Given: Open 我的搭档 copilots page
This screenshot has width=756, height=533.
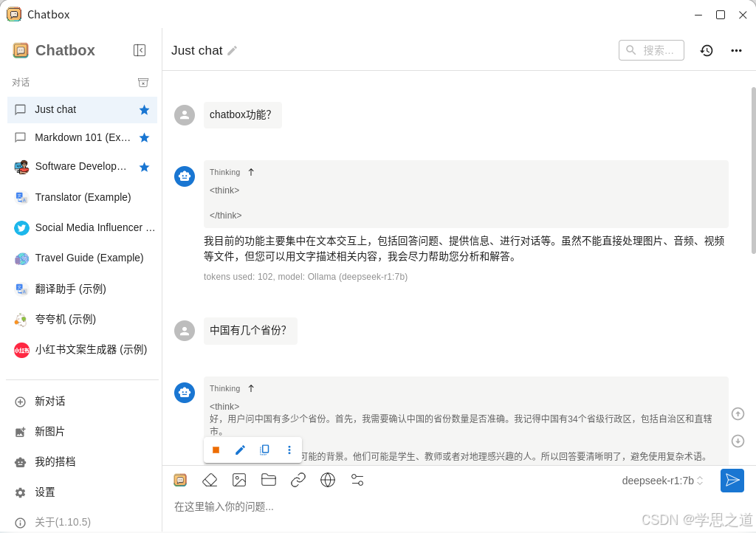Looking at the screenshot, I should pyautogui.click(x=82, y=462).
